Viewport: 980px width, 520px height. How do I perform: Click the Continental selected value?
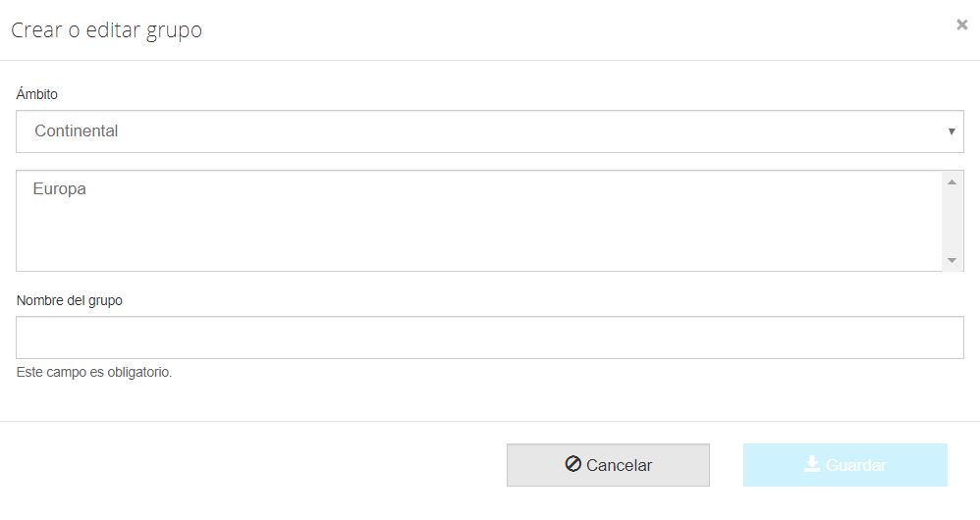(77, 131)
